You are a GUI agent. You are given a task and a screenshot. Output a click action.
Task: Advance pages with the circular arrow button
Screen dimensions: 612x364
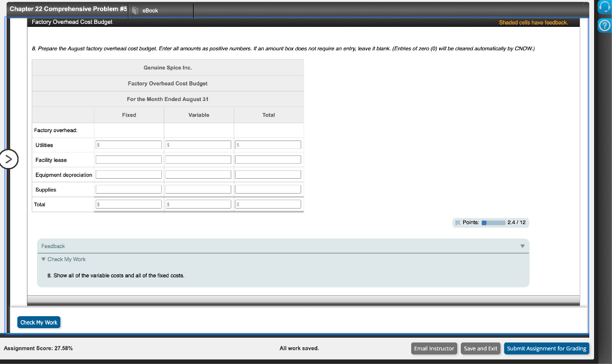(x=8, y=158)
